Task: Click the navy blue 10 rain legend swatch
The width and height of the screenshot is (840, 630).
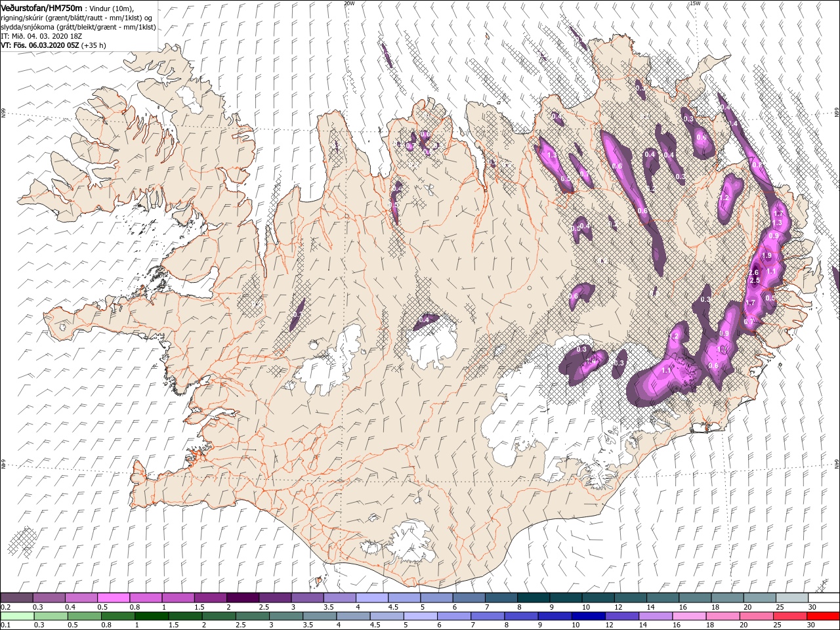Action: (x=587, y=616)
